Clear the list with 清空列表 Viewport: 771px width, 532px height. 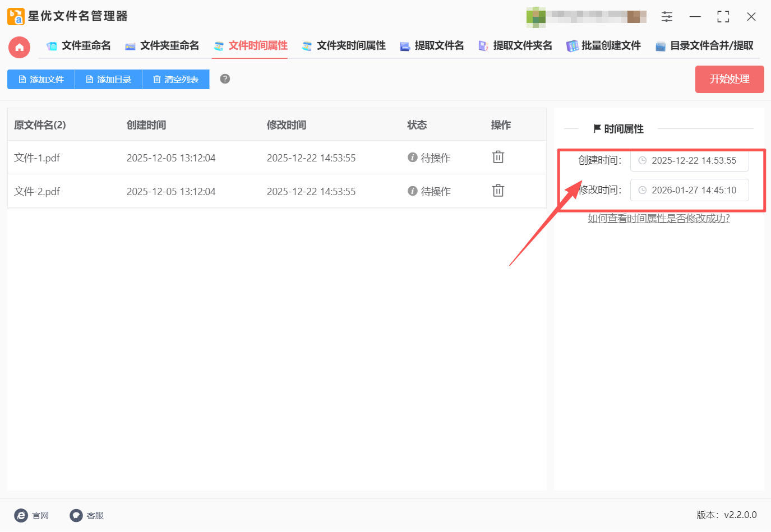(x=176, y=80)
